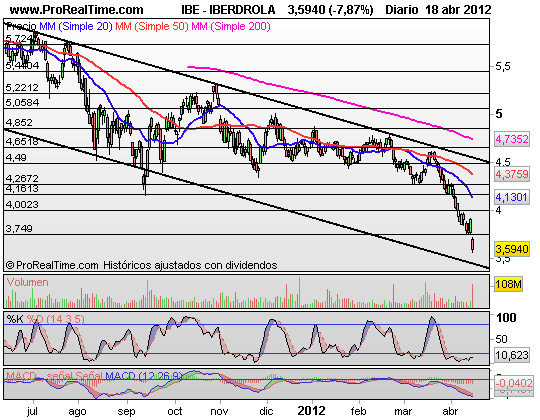The height and width of the screenshot is (420, 540).
Task: Click the -0,0402 MACD value tag
Action: (x=513, y=383)
